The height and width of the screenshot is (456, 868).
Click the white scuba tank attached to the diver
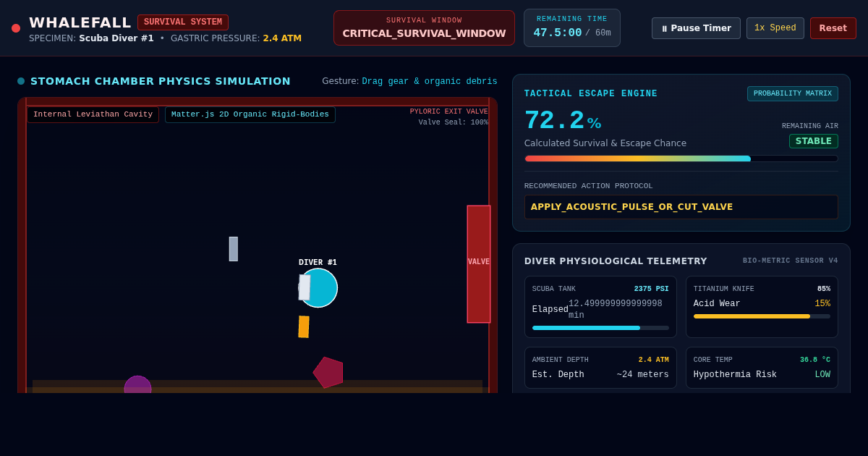(x=304, y=287)
